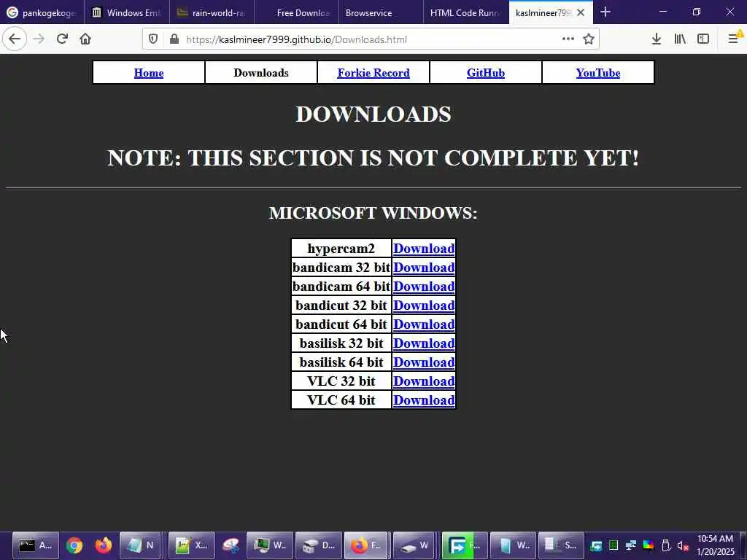
Task: Open the GitHub link
Action: (485, 73)
